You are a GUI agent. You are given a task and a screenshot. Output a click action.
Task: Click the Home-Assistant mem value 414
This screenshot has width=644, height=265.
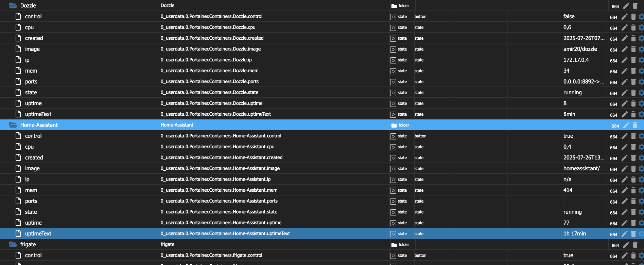[568, 190]
